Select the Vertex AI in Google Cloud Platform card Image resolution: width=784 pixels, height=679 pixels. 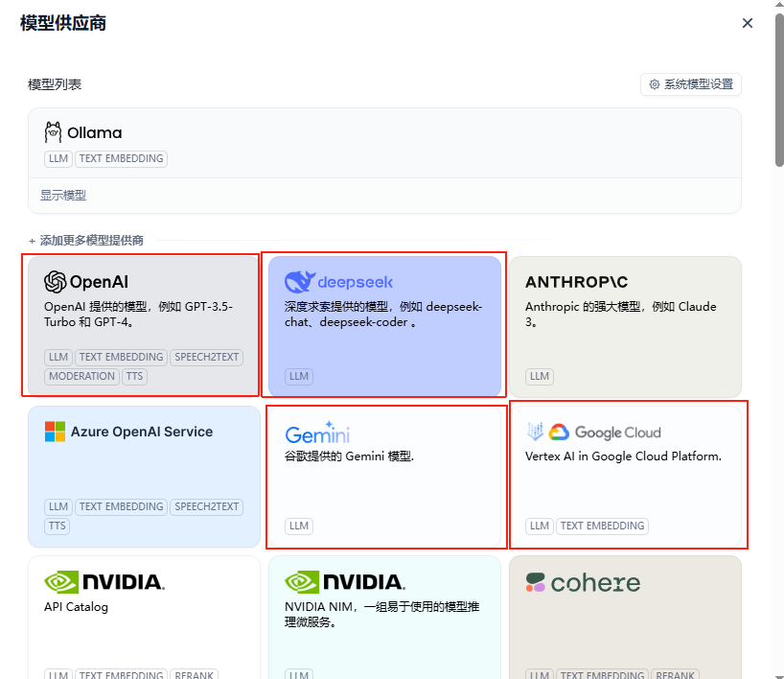pyautogui.click(x=628, y=475)
